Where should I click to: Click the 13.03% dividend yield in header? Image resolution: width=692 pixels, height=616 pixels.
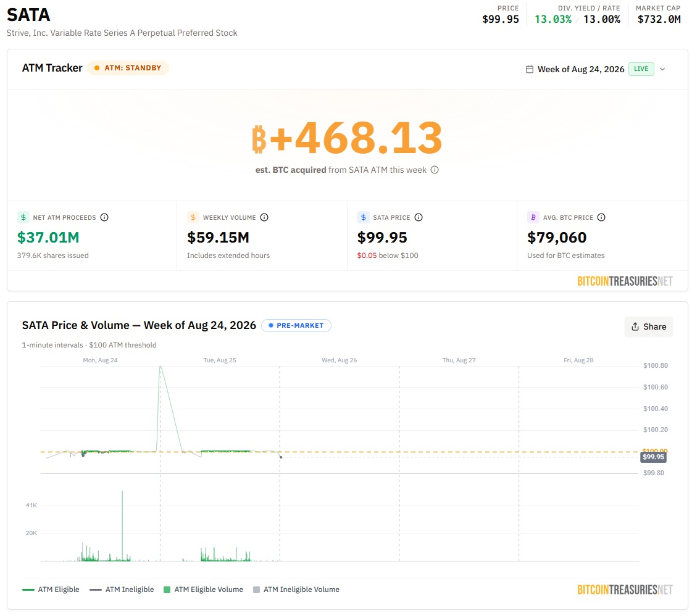[553, 19]
